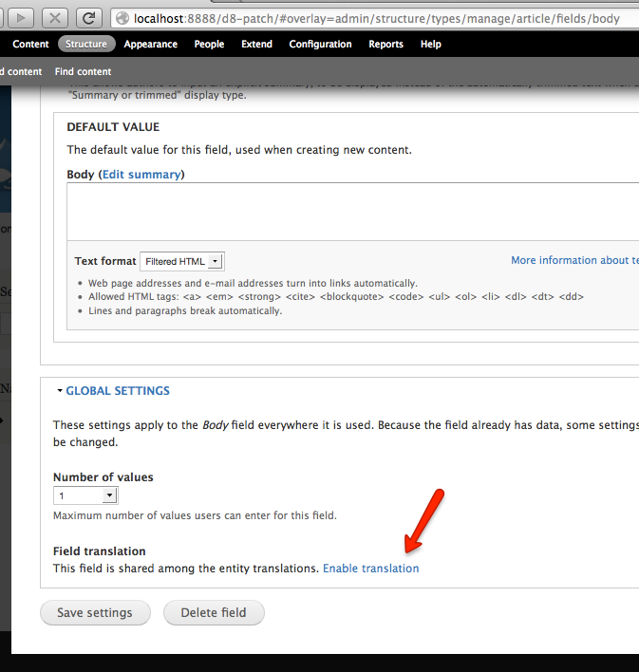Screen dimensions: 639x672
Task: Reload the page with the refresh button
Action: click(88, 18)
